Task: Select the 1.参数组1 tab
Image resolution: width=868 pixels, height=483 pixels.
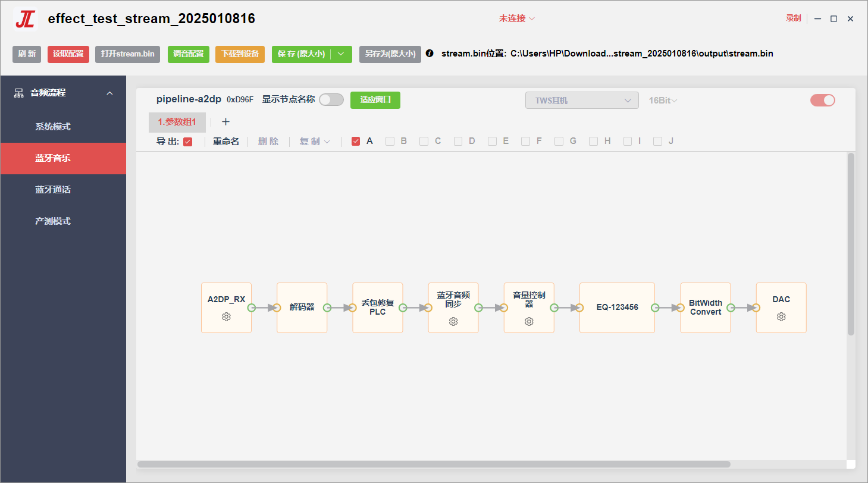Action: point(177,122)
